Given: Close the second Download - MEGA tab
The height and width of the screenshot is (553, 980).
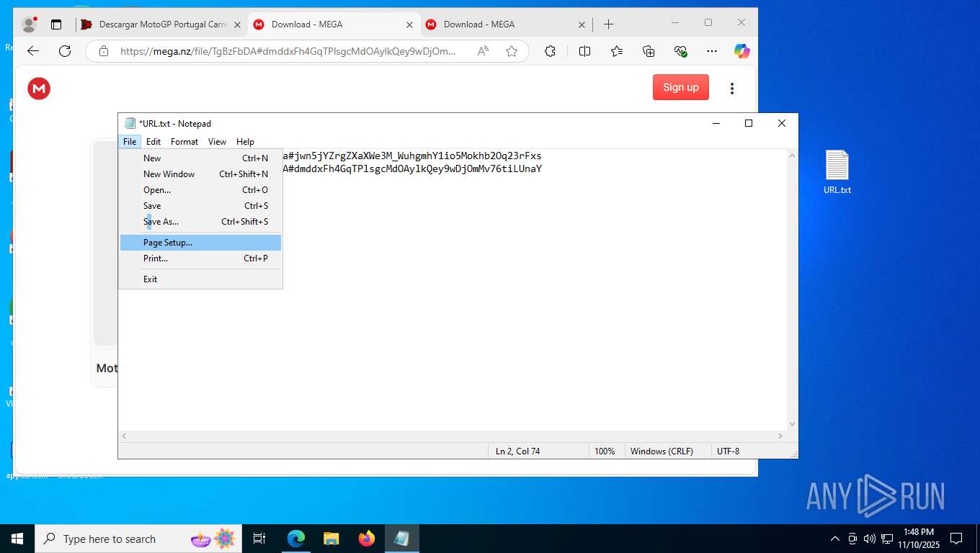Looking at the screenshot, I should [x=582, y=24].
